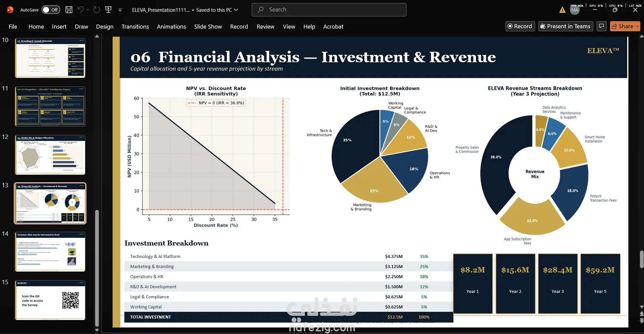Click the main editor scrollbar thumb
Viewport: 644px width, 334px height.
pyautogui.click(x=641, y=260)
